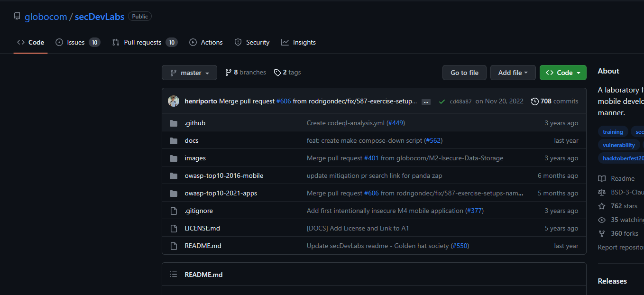Click the Report repository link
The height and width of the screenshot is (295, 644).
[x=621, y=247]
